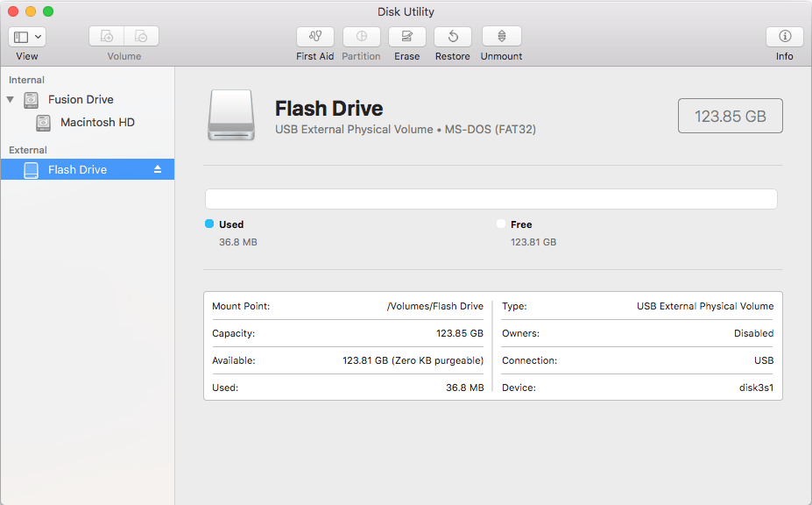
Task: Click the white Free legend dot
Action: point(501,224)
